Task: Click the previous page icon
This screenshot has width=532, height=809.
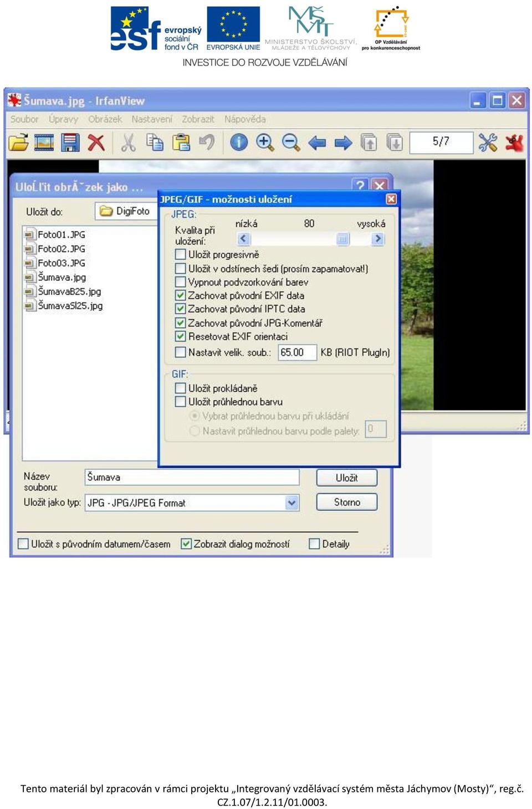Action: pos(369,142)
